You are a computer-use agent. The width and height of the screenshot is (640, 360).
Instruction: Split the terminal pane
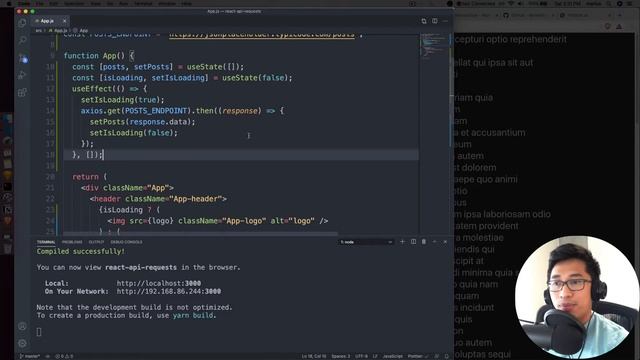click(413, 242)
